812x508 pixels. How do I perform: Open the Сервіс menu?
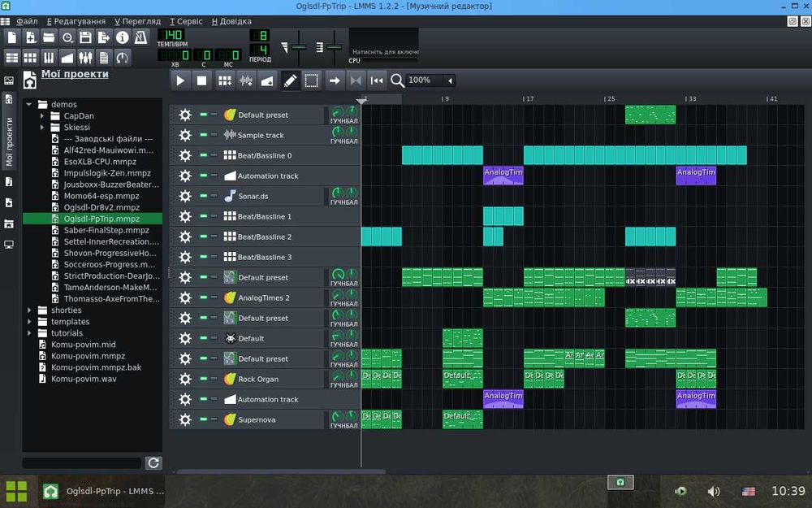(x=186, y=21)
